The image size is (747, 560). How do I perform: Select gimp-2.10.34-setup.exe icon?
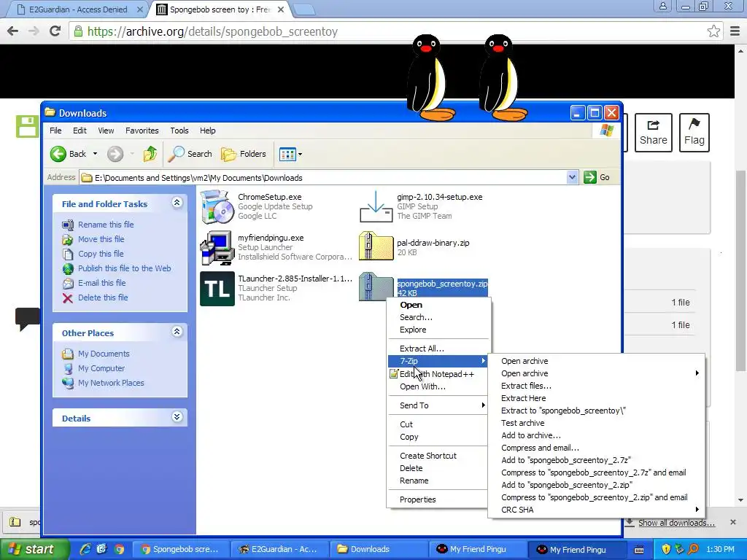pos(376,206)
